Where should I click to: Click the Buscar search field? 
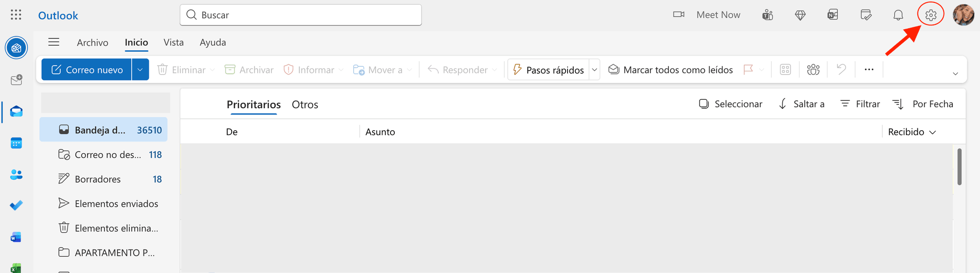301,15
